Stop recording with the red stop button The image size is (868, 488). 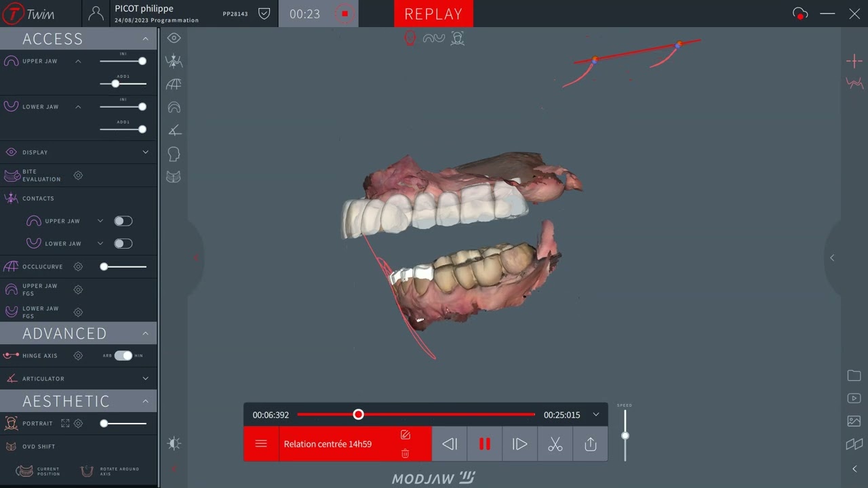344,14
